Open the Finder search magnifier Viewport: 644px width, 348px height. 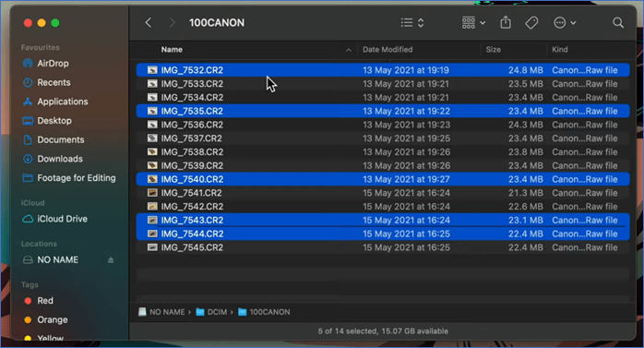pyautogui.click(x=618, y=22)
